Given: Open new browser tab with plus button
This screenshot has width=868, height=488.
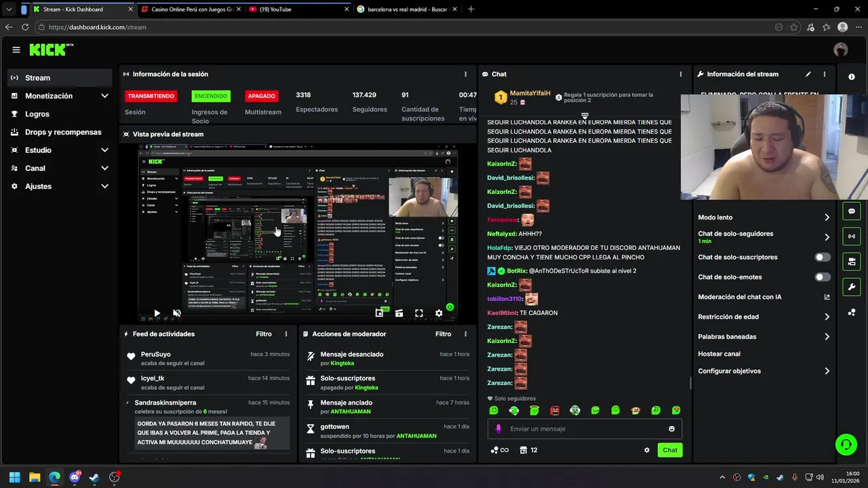Looking at the screenshot, I should click(x=471, y=9).
